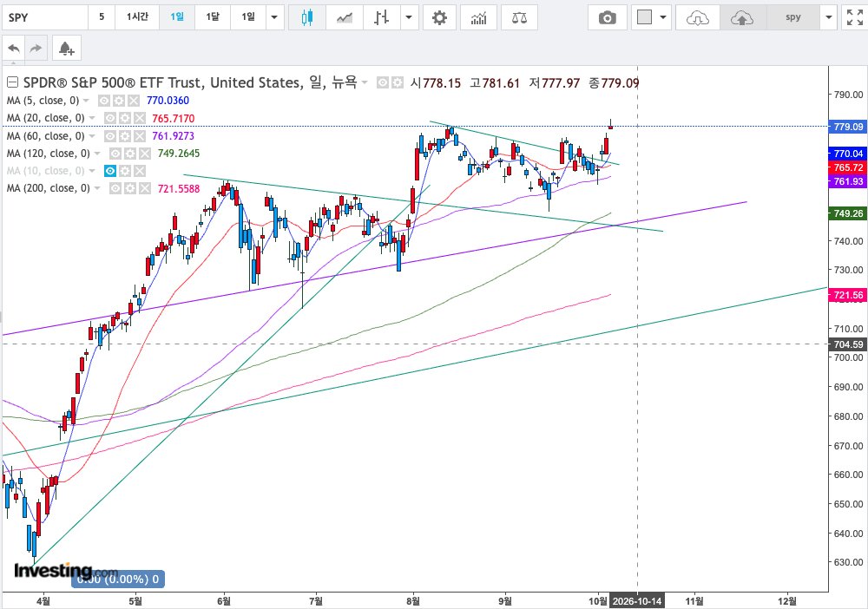Hide the MA (5, close, 0) line

pyautogui.click(x=104, y=101)
